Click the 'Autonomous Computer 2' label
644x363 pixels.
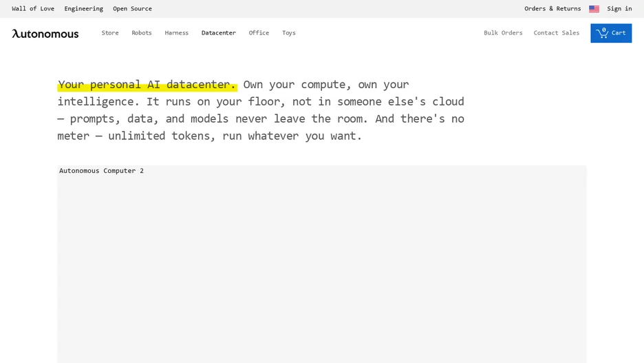click(101, 171)
